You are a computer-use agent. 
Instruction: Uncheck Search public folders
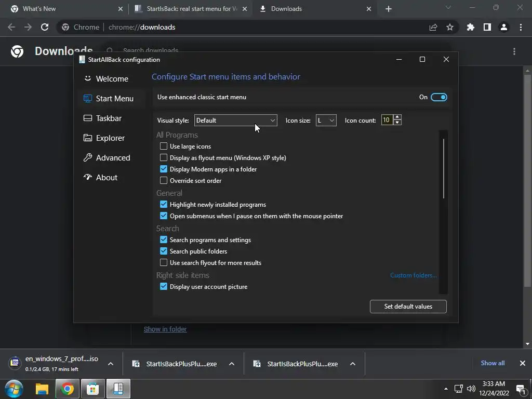(x=164, y=251)
